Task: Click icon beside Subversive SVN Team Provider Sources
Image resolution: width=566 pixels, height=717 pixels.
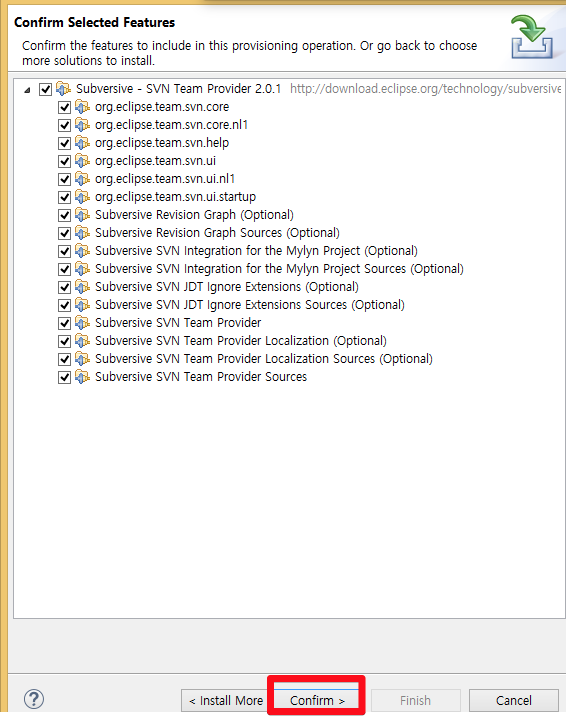Action: (82, 376)
